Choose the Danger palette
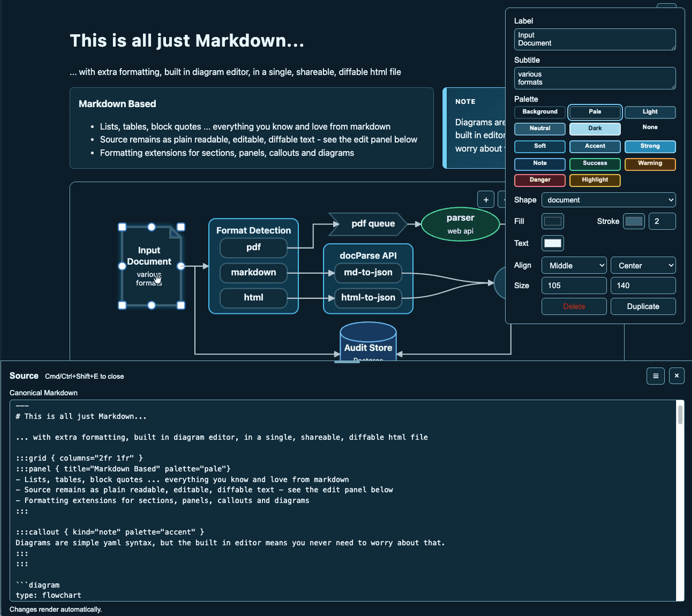Screen dimensions: 692x616 (x=540, y=180)
